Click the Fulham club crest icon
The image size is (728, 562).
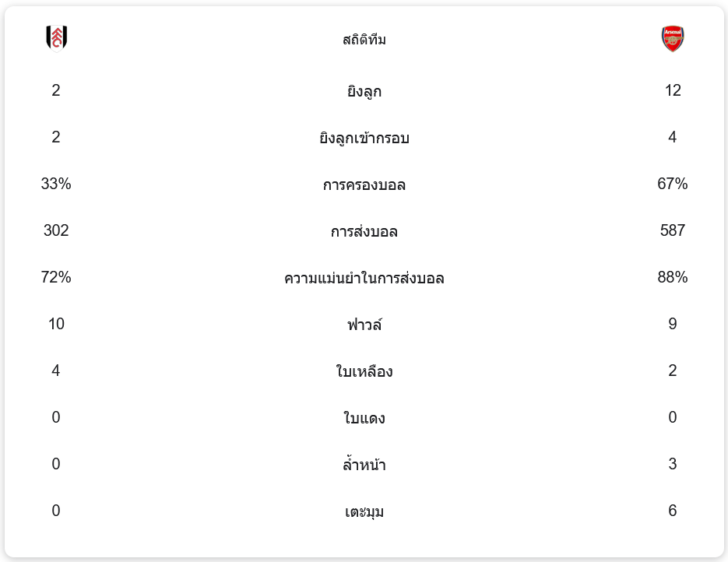pos(57,37)
